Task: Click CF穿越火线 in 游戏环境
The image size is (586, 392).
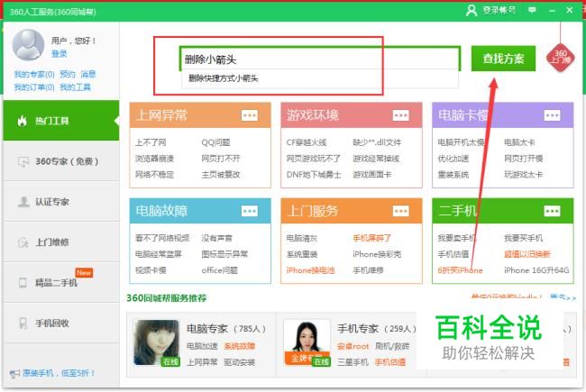Action: click(x=307, y=142)
